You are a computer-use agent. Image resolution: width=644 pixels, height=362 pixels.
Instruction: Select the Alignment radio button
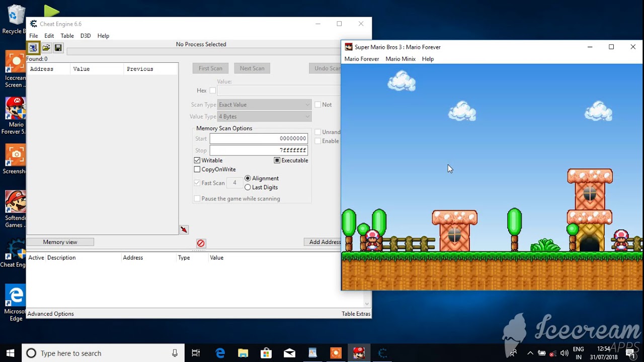[248, 178]
